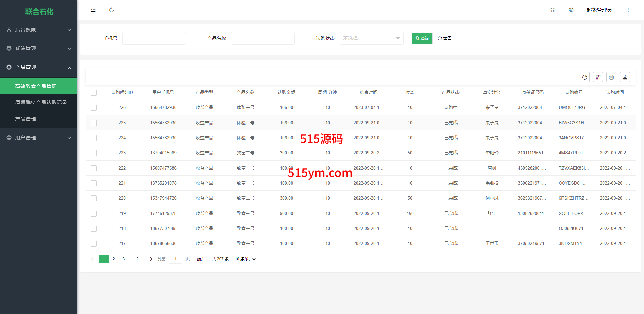Open 周期脱贫产品认购记录 in the sidebar
Image resolution: width=644 pixels, height=314 pixels.
(x=41, y=102)
